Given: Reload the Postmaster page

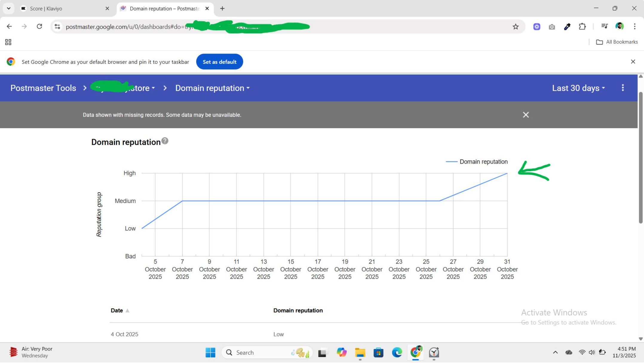Looking at the screenshot, I should point(39,27).
